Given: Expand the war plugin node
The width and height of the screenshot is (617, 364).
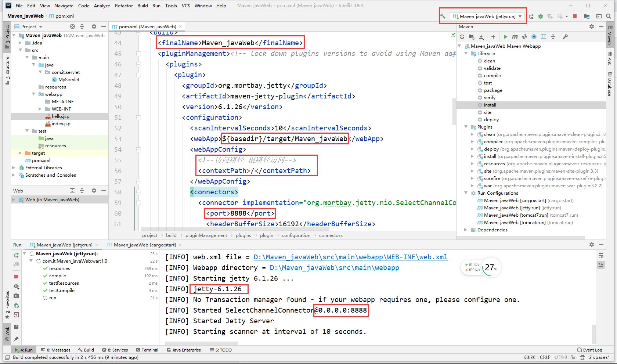Looking at the screenshot, I should point(473,185).
